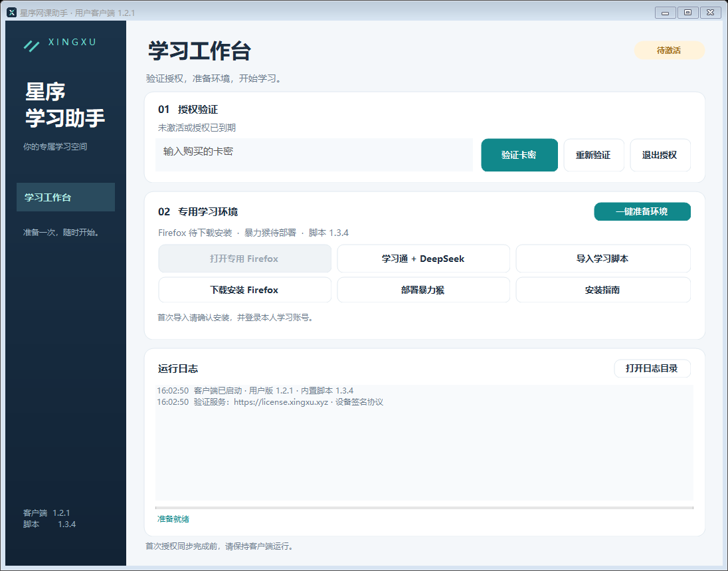The image size is (728, 571).
Task: Click the 首次授权同步完成前 footer note
Action: tap(220, 546)
